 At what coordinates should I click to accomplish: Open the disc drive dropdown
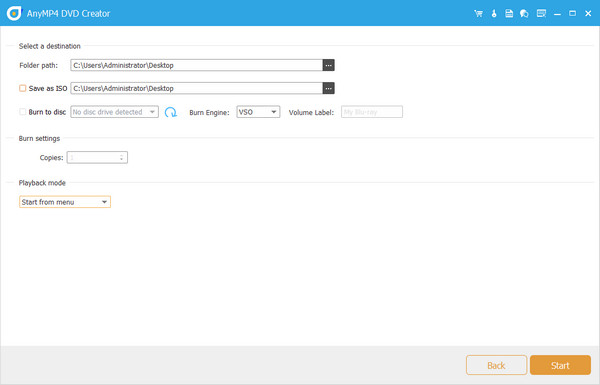click(x=114, y=112)
